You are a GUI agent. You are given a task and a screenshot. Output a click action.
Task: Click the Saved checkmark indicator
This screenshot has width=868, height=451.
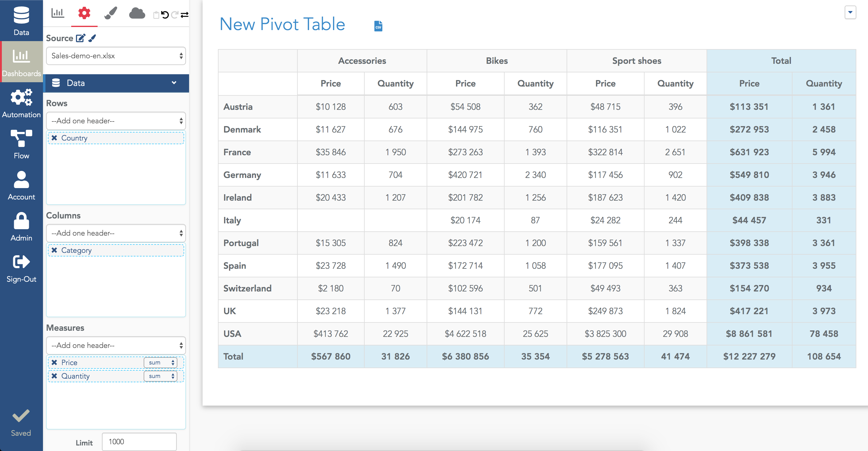click(21, 423)
